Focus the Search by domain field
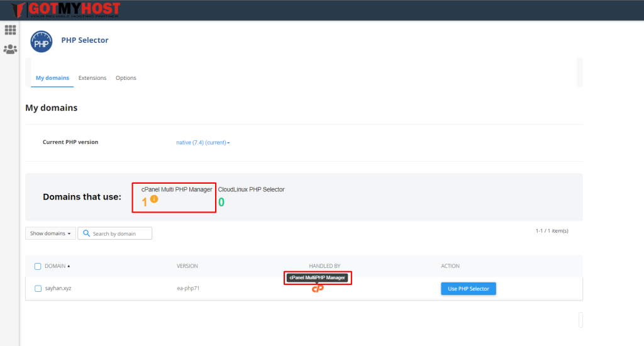Screen dimensions: 644x346 (121, 233)
